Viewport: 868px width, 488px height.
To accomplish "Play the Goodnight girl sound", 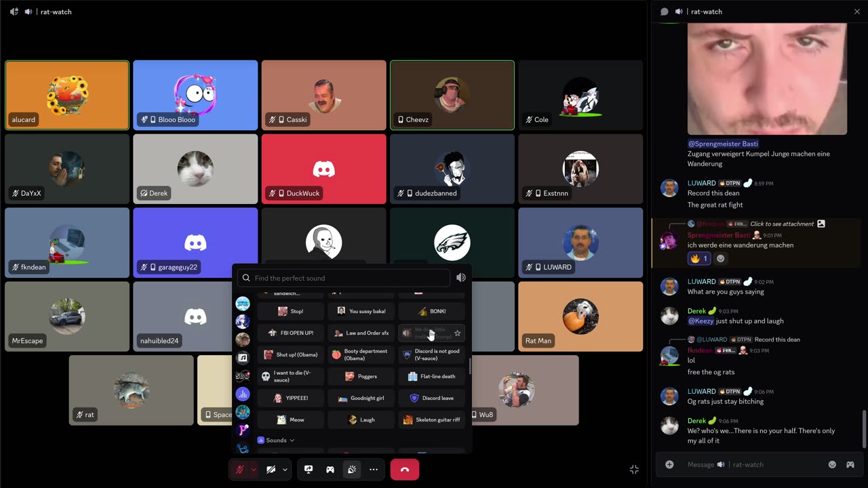I will point(360,398).
